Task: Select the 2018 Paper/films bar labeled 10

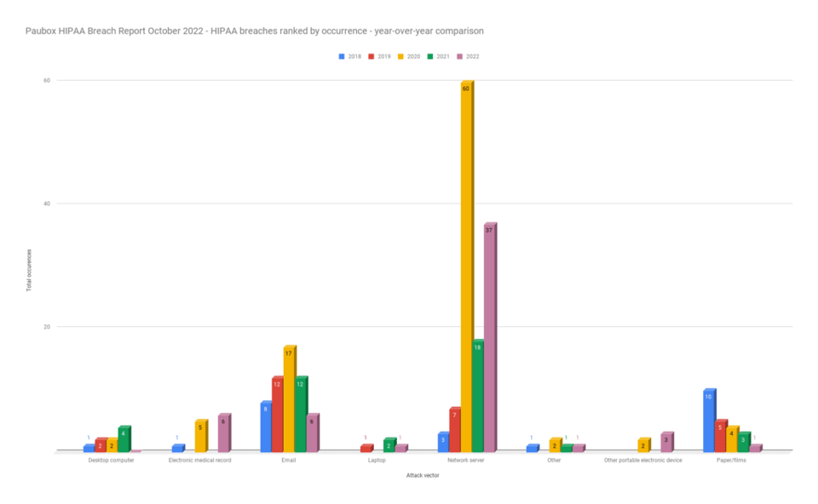Action: tap(708, 420)
